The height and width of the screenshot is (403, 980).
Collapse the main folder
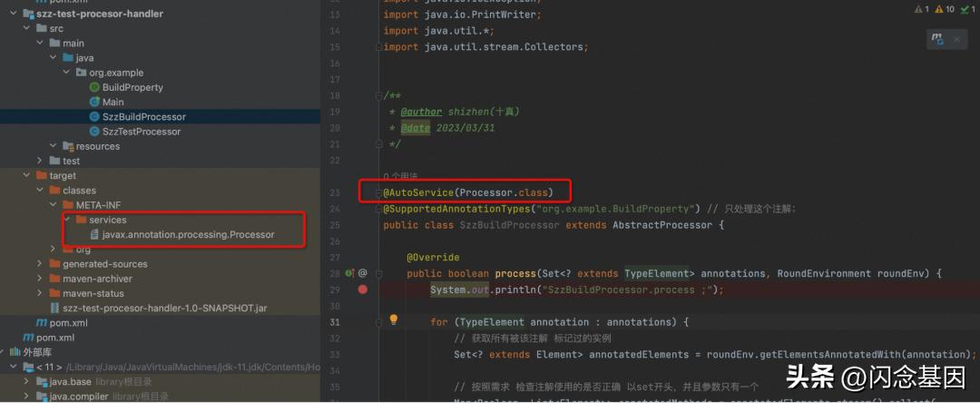39,43
